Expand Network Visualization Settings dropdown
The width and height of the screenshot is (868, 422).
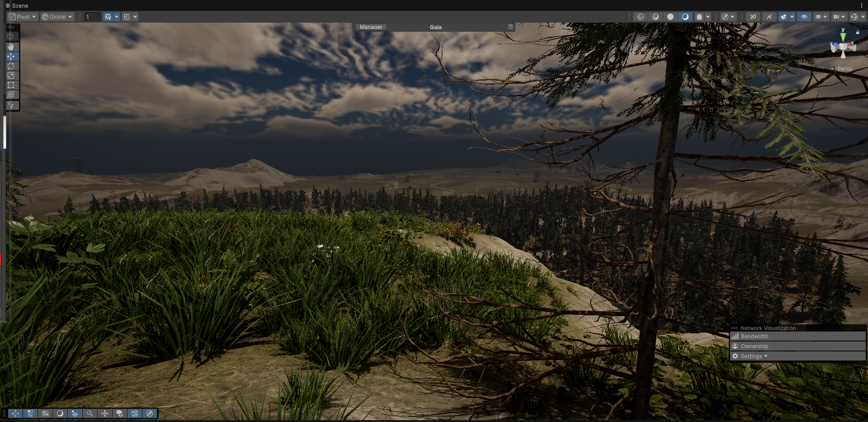(x=754, y=356)
